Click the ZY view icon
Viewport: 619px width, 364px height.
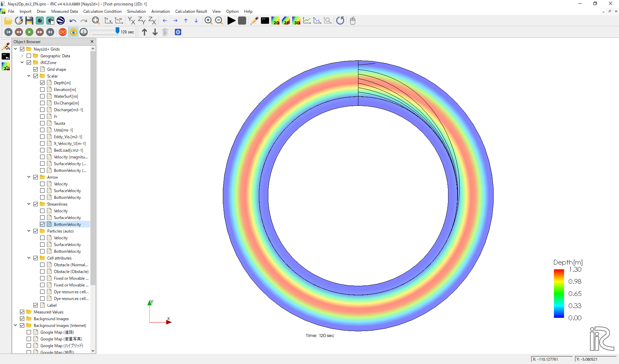click(142, 21)
